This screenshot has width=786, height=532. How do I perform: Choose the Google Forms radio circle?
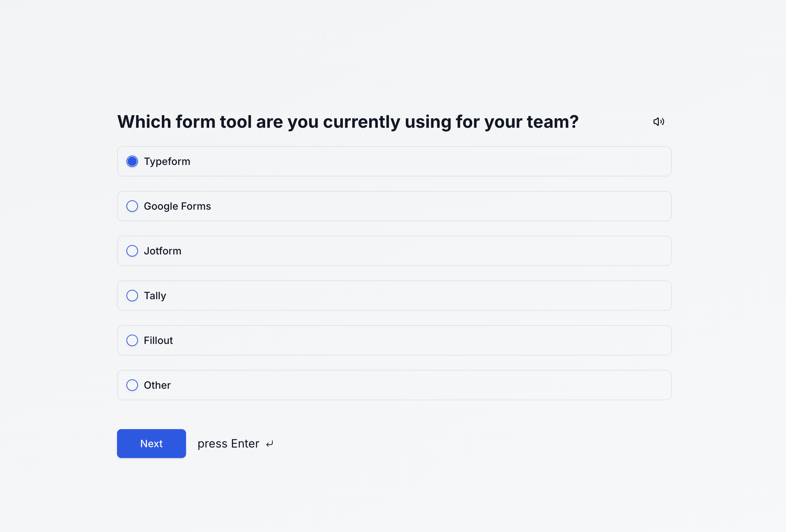[x=132, y=206]
